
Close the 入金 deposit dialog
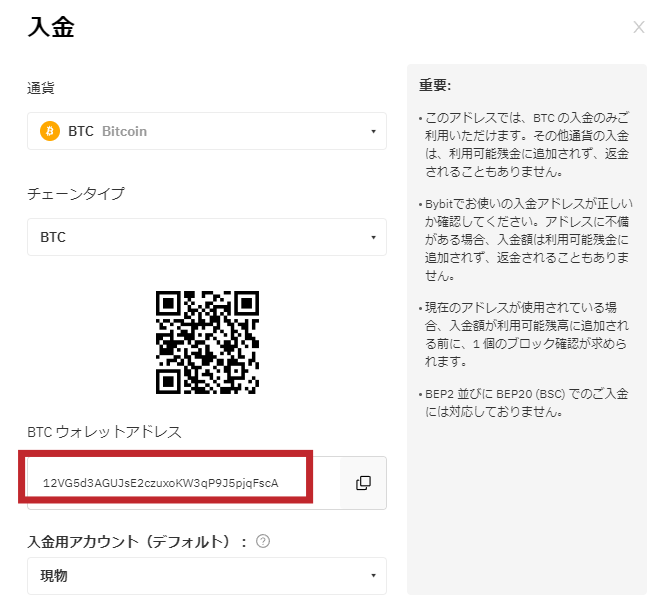coord(639,27)
